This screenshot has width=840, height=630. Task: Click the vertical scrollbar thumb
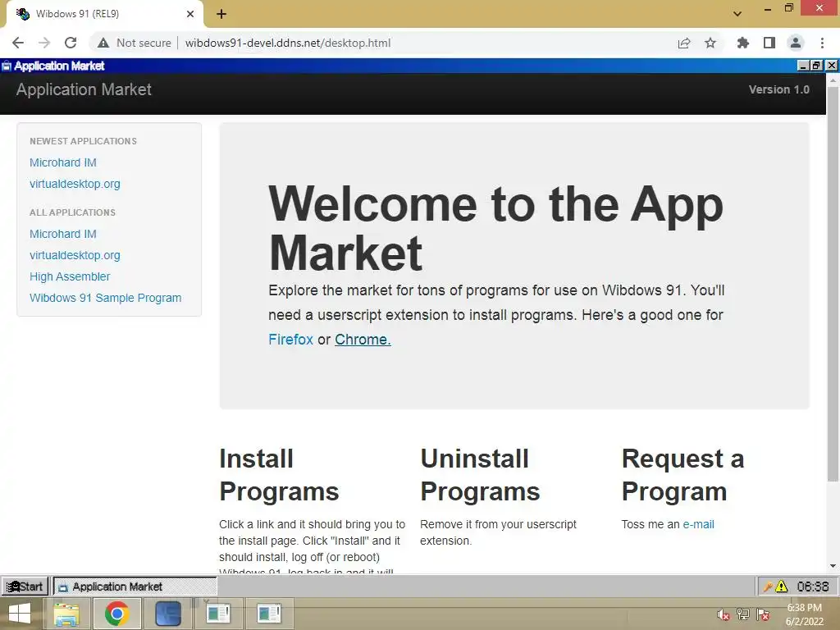[x=833, y=283]
